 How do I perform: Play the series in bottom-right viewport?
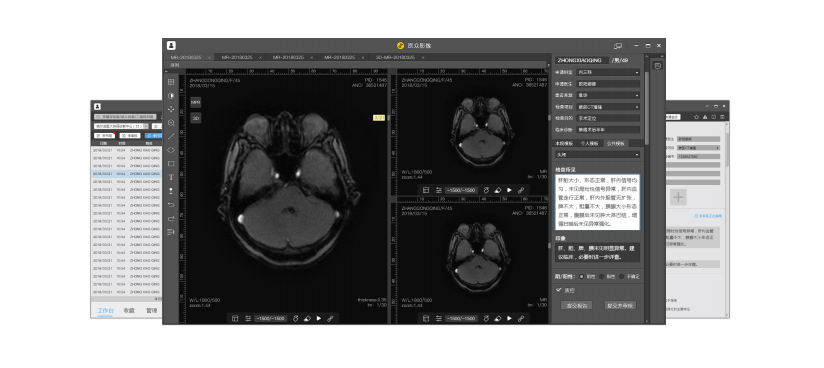point(509,319)
